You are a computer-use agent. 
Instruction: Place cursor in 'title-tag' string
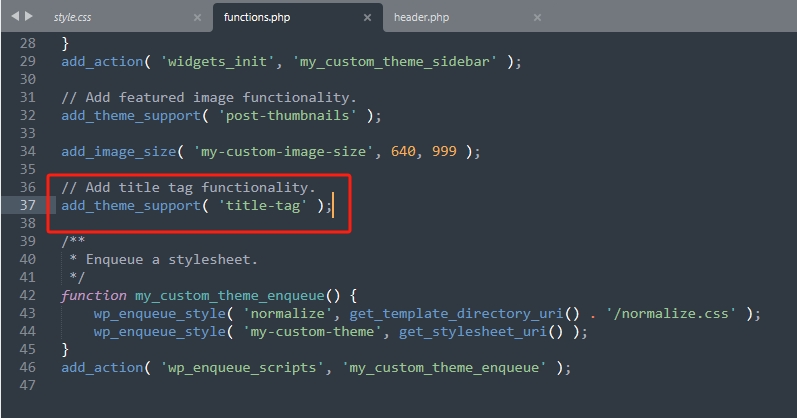(263, 205)
